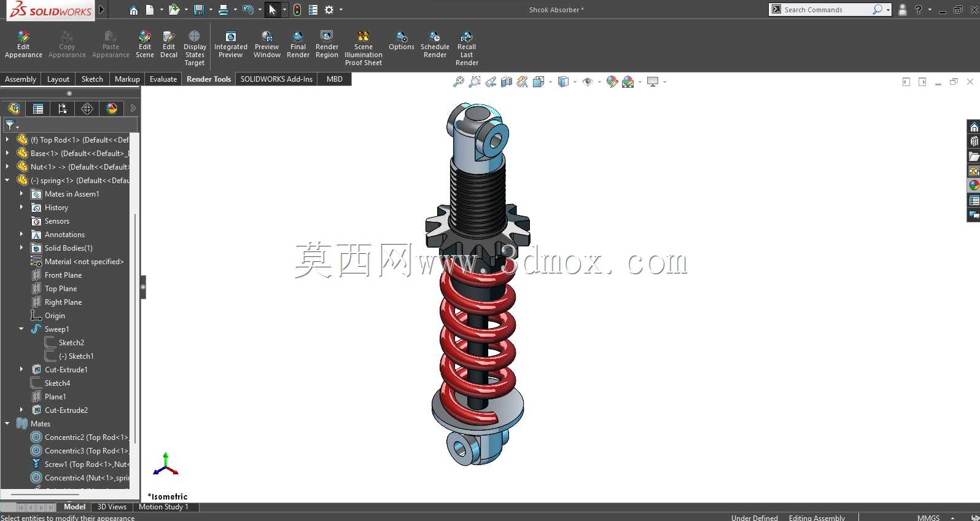Click the Zoom to Fit icon in view toolbar
980x521 pixels.
[459, 82]
